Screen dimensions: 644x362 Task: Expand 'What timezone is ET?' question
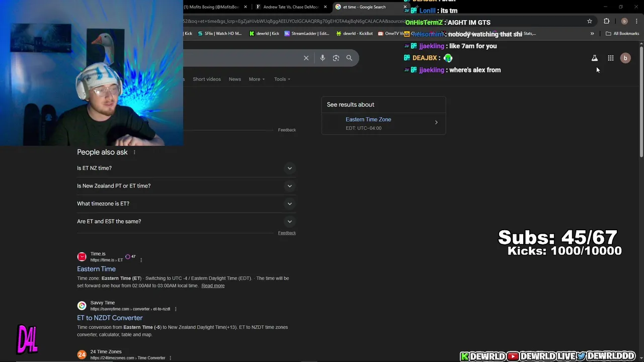(186, 204)
